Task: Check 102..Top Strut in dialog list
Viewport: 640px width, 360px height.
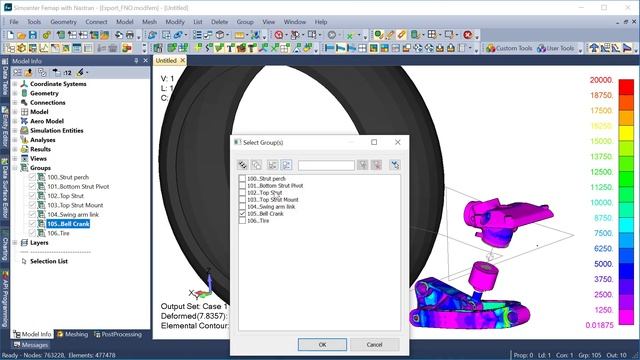Action: click(242, 193)
